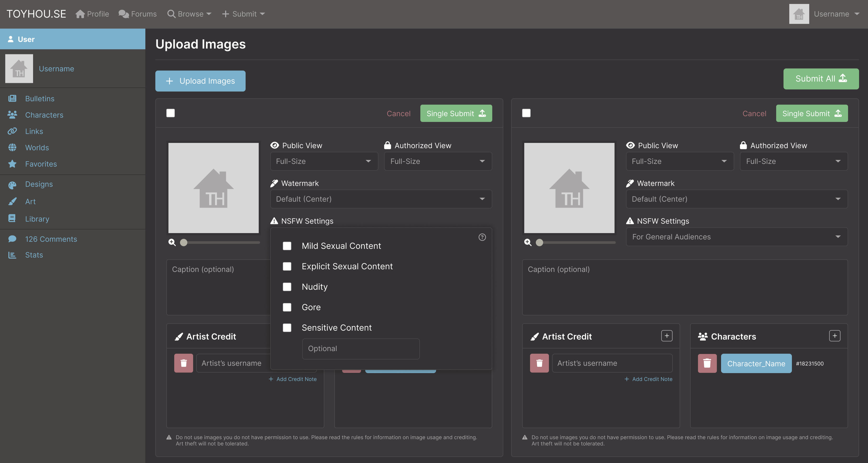Open first card's Authorized View Full-Size dropdown
Viewport: 868px width, 463px height.
(x=438, y=161)
